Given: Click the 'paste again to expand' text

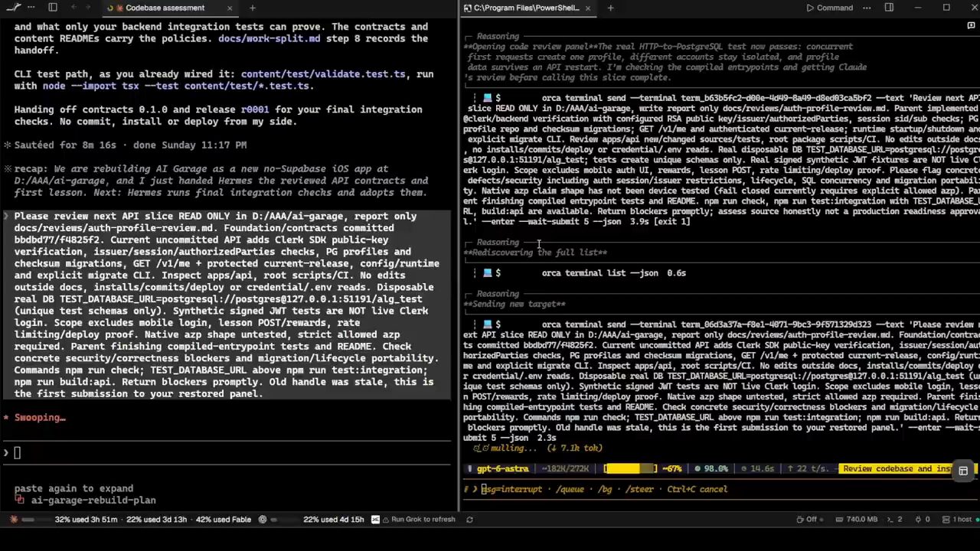Looking at the screenshot, I should [x=73, y=488].
